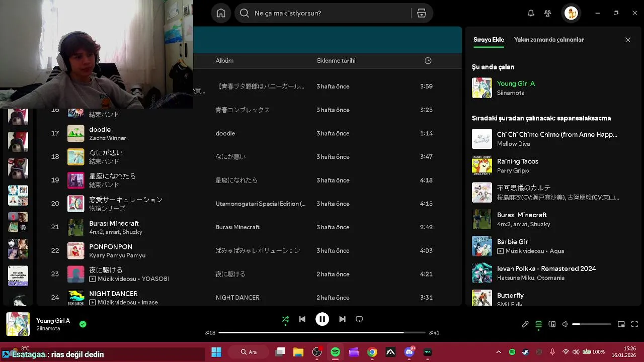644x362 pixels.
Task: Open OBS Studio from taskbar
Action: (x=317, y=352)
